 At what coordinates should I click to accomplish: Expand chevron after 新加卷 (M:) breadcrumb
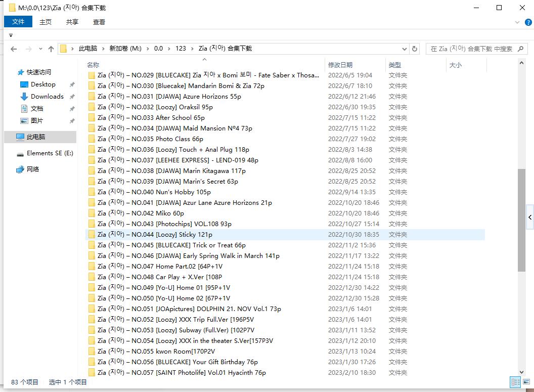pos(148,49)
